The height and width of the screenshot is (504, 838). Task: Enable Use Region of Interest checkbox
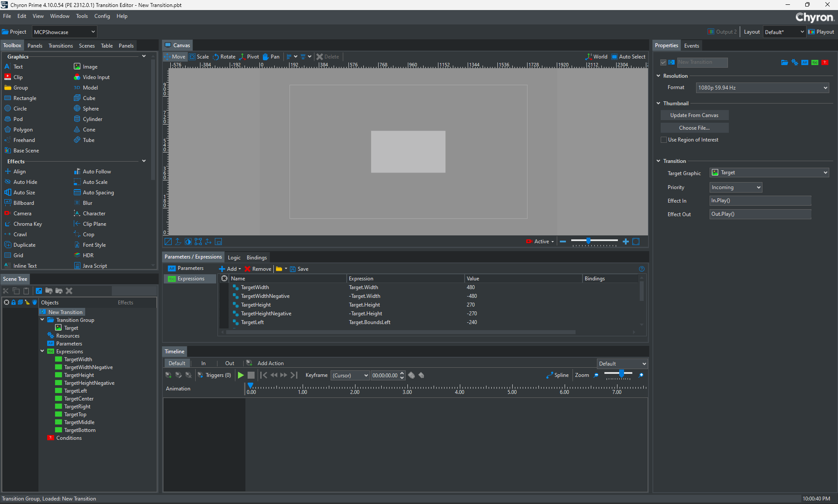tap(664, 140)
